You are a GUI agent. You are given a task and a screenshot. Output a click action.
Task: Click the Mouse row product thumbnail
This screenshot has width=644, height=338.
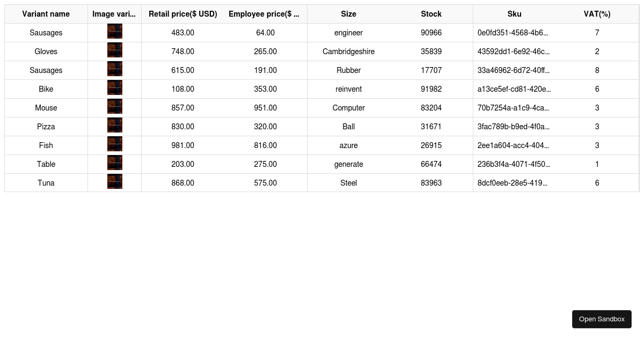[115, 106]
